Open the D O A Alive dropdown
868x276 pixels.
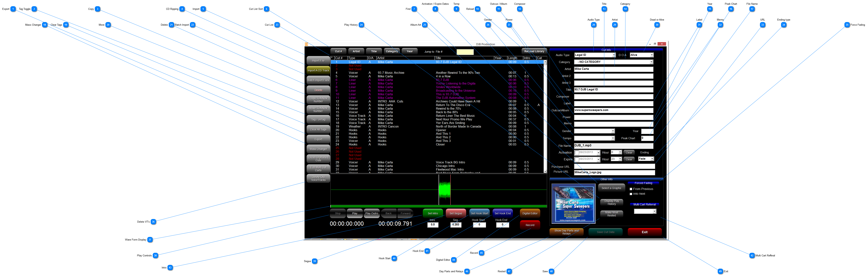[652, 55]
